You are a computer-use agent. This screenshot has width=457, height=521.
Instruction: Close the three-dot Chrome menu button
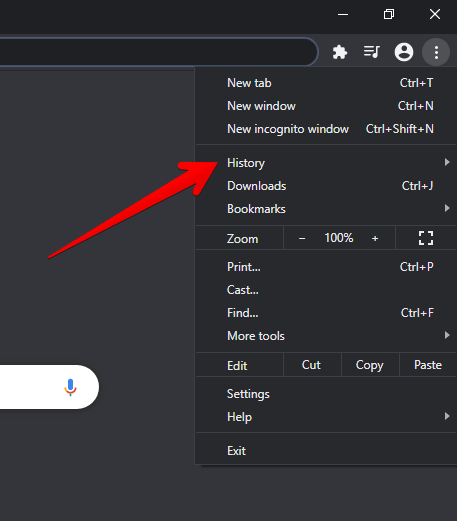coord(436,52)
